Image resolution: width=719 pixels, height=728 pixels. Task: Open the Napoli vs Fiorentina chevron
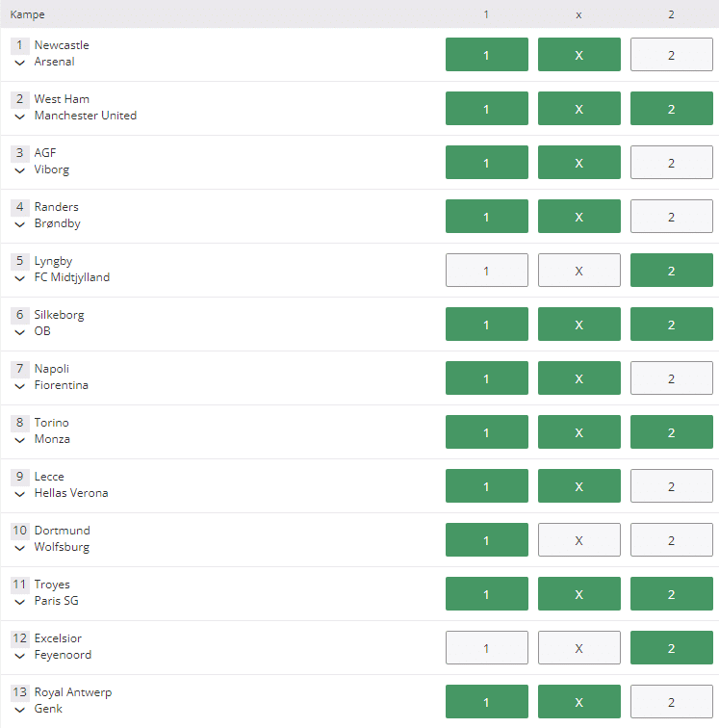19,386
